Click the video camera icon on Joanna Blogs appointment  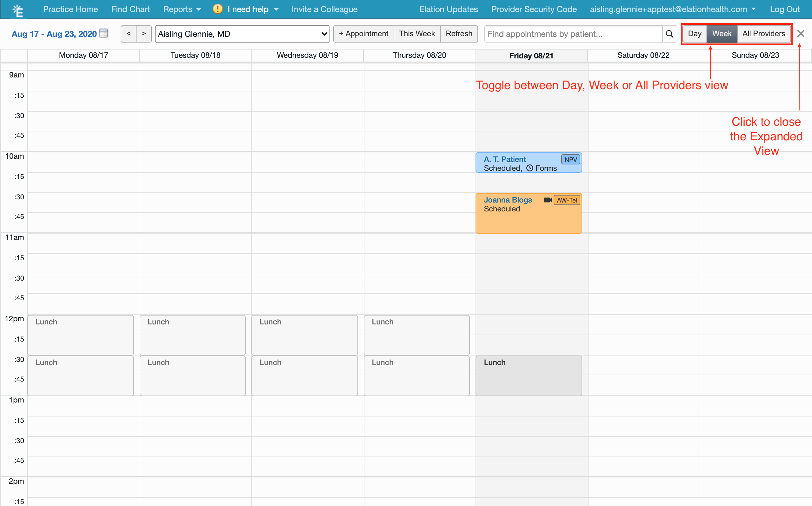tap(548, 200)
